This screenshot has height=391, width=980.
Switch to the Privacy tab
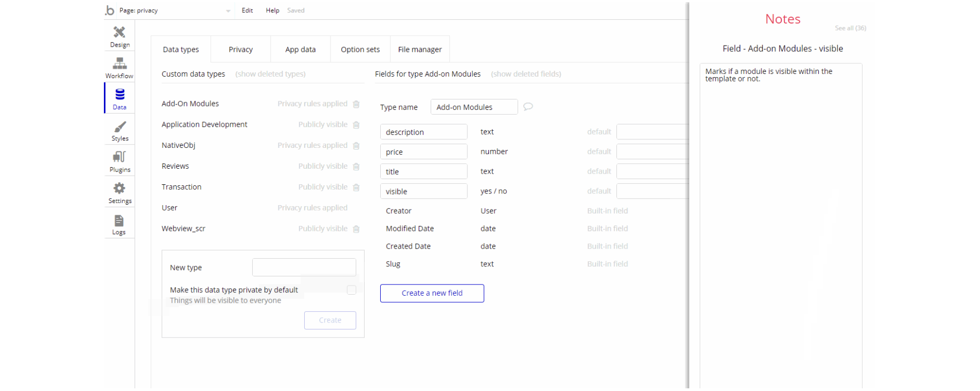[x=240, y=49]
